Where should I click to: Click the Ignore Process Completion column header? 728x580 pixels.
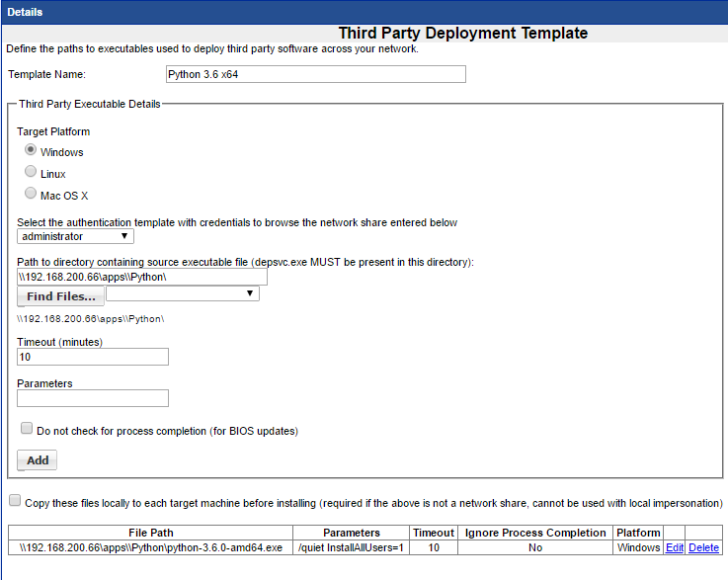(534, 533)
